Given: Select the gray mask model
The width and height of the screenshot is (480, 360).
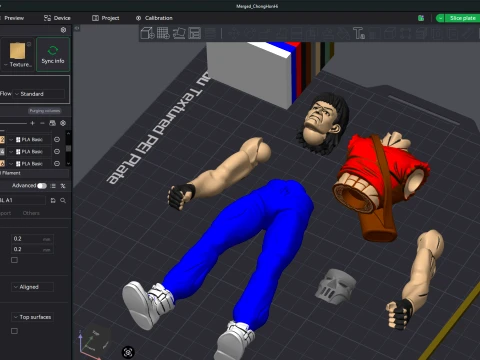Looking at the screenshot, I should pos(335,286).
